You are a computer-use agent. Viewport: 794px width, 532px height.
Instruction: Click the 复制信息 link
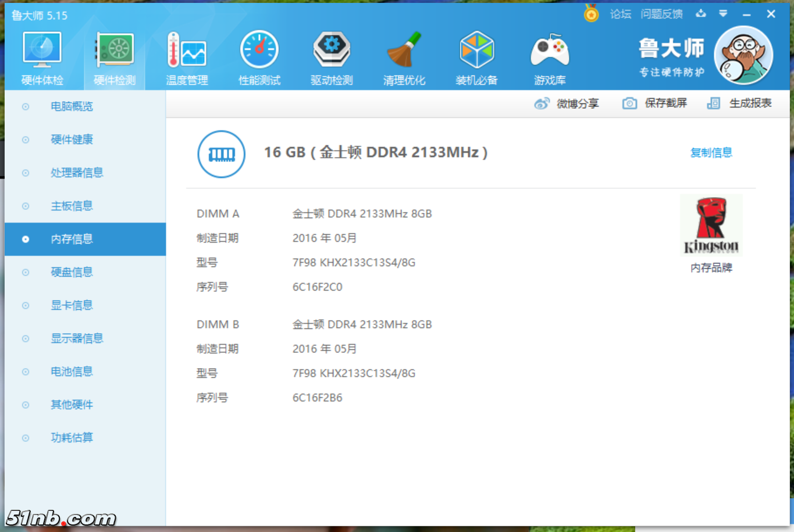(x=711, y=153)
